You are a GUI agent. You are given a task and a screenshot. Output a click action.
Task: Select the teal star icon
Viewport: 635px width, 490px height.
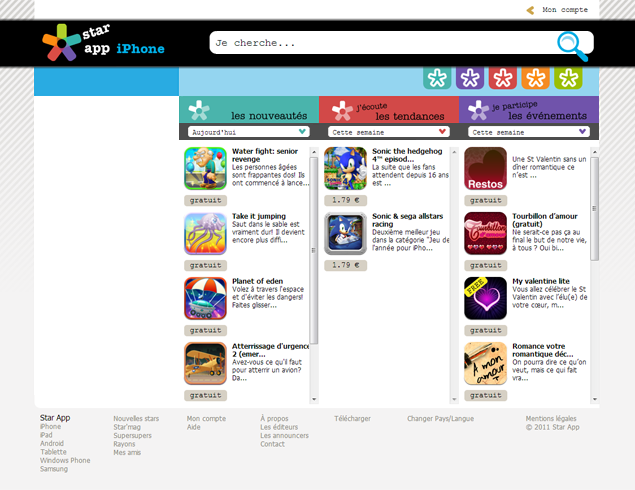pyautogui.click(x=437, y=78)
